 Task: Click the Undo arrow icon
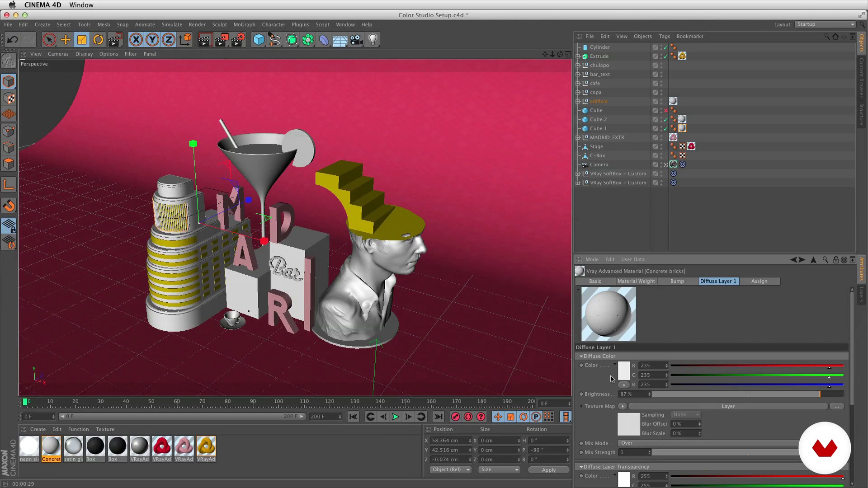pyautogui.click(x=13, y=40)
